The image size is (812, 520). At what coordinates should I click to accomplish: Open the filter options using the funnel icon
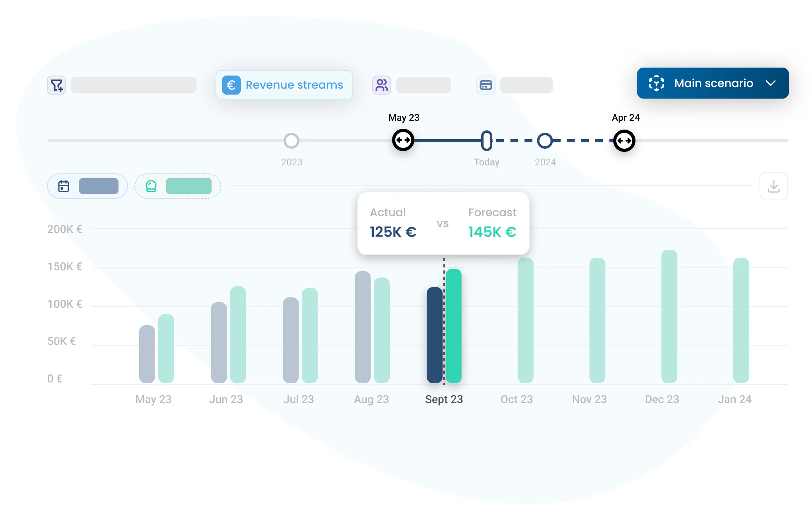[x=56, y=85]
